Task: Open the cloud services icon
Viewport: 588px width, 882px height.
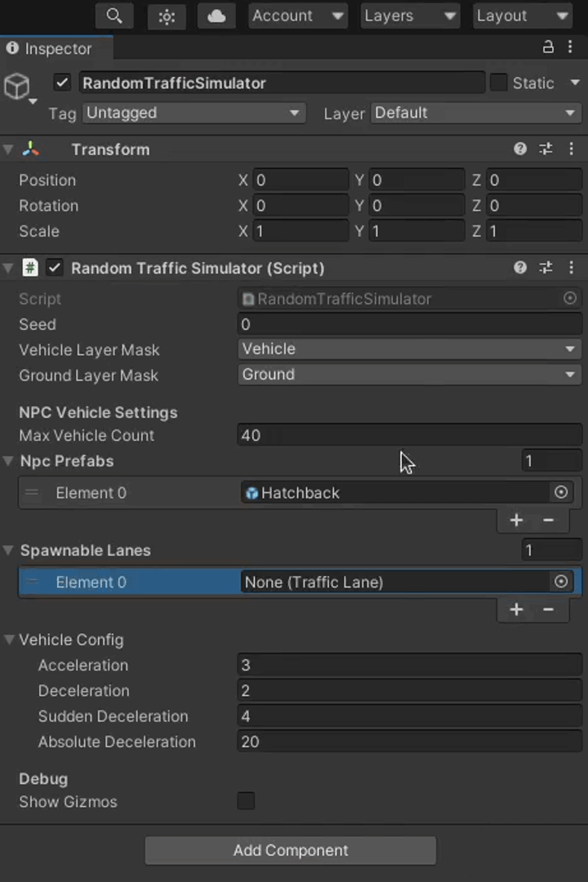Action: 216,16
